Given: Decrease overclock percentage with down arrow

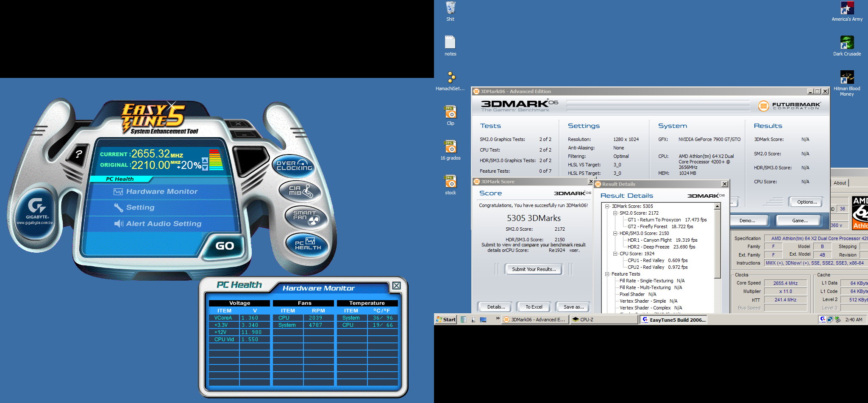Looking at the screenshot, I should coord(205,168).
